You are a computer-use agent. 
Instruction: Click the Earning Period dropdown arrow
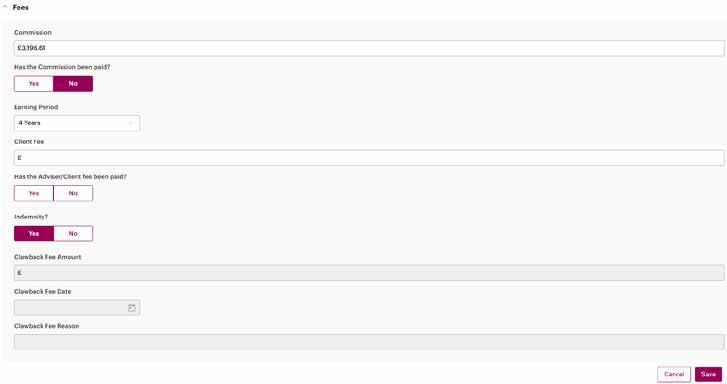tap(131, 123)
